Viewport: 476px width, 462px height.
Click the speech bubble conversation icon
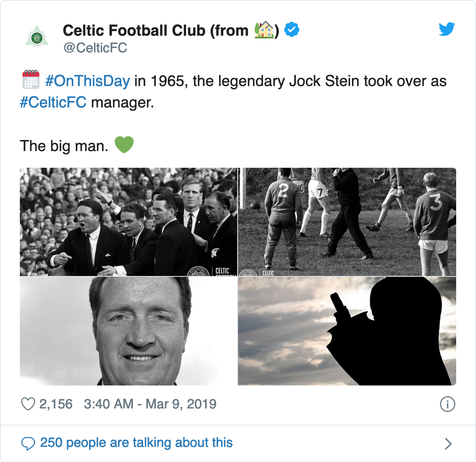[x=29, y=442]
